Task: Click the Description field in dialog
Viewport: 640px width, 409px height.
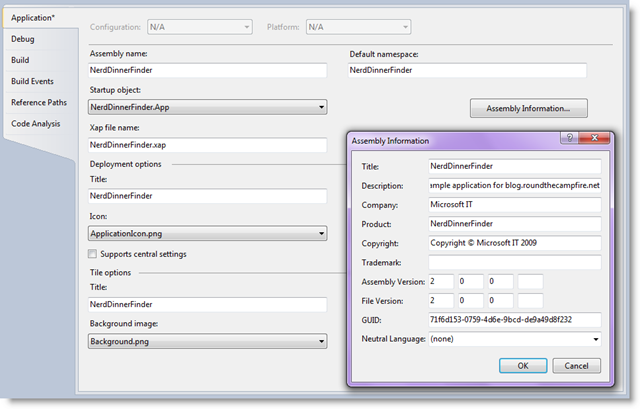Action: pos(515,185)
